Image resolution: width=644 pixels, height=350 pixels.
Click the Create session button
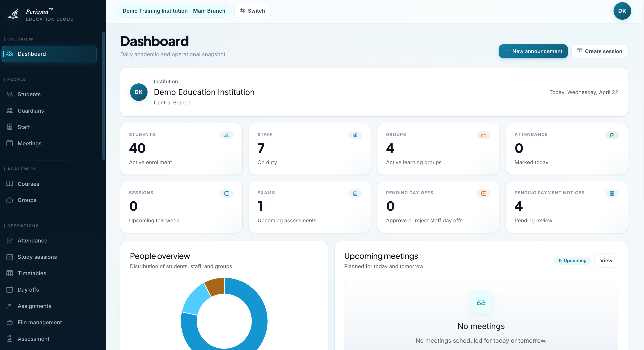tap(599, 51)
